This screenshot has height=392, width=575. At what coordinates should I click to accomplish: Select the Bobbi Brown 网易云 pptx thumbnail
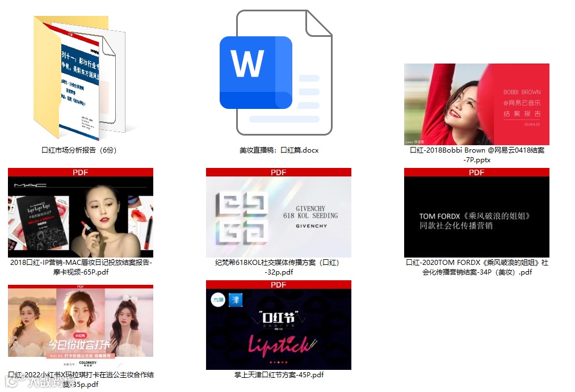click(477, 104)
